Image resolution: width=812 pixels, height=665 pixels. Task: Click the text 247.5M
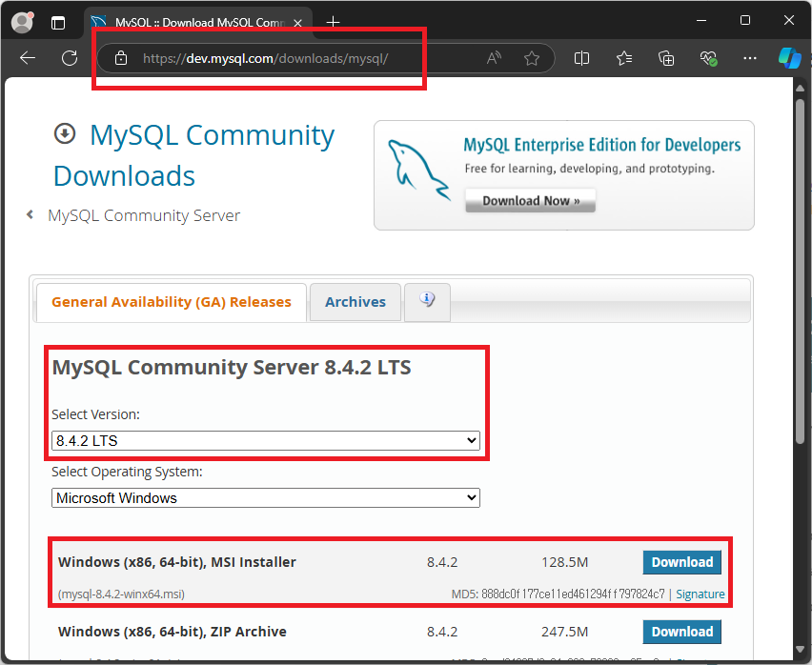pos(564,632)
